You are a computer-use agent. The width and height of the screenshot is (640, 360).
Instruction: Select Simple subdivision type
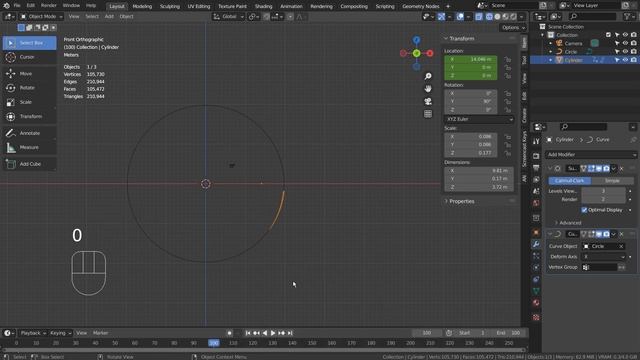click(x=612, y=180)
